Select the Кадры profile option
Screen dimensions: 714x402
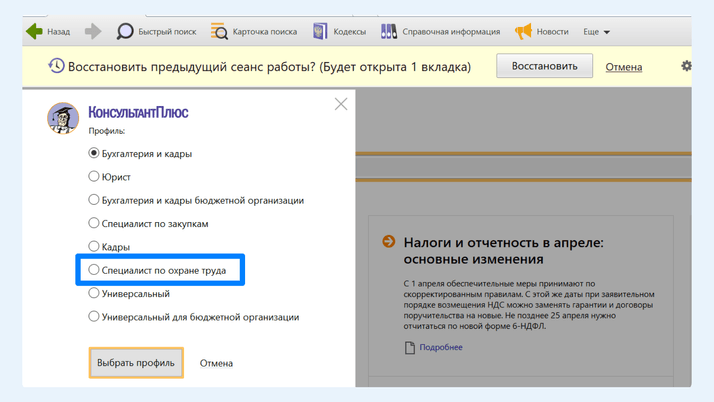pyautogui.click(x=109, y=247)
